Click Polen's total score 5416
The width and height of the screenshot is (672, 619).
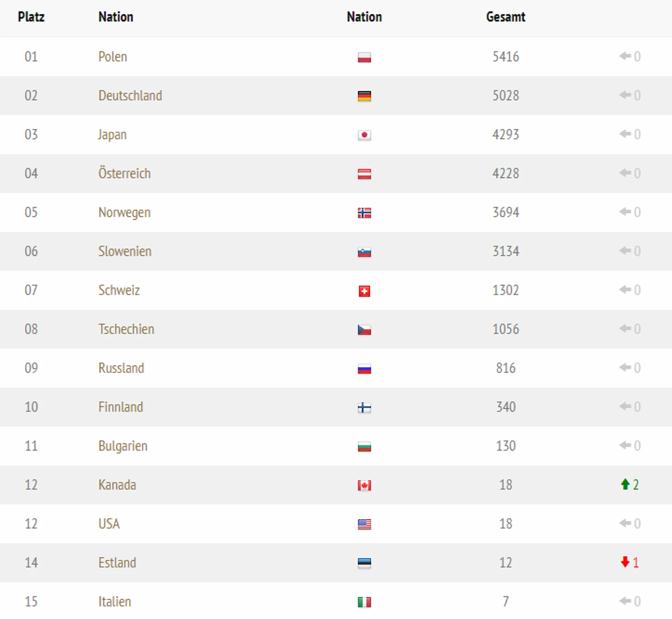[x=505, y=57]
